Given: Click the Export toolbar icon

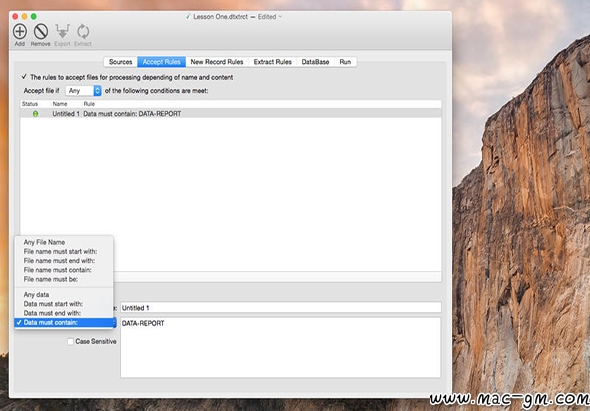Looking at the screenshot, I should 62,32.
